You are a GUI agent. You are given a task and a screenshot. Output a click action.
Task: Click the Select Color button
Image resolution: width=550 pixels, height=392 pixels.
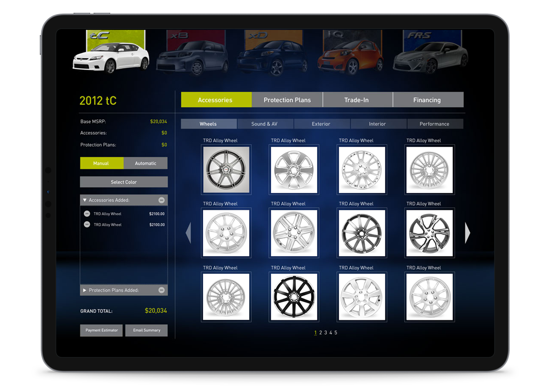point(124,182)
